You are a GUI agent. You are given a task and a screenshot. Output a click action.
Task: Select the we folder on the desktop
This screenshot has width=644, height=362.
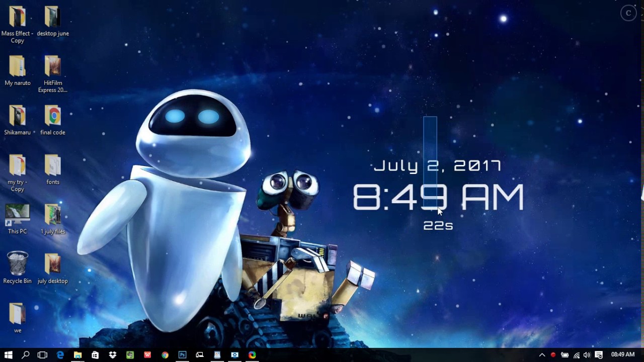tap(17, 318)
